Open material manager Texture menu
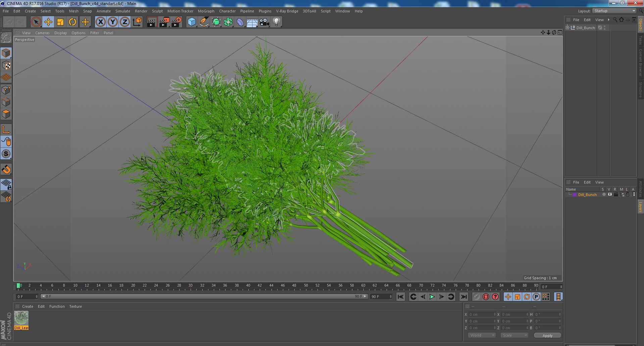 click(76, 306)
